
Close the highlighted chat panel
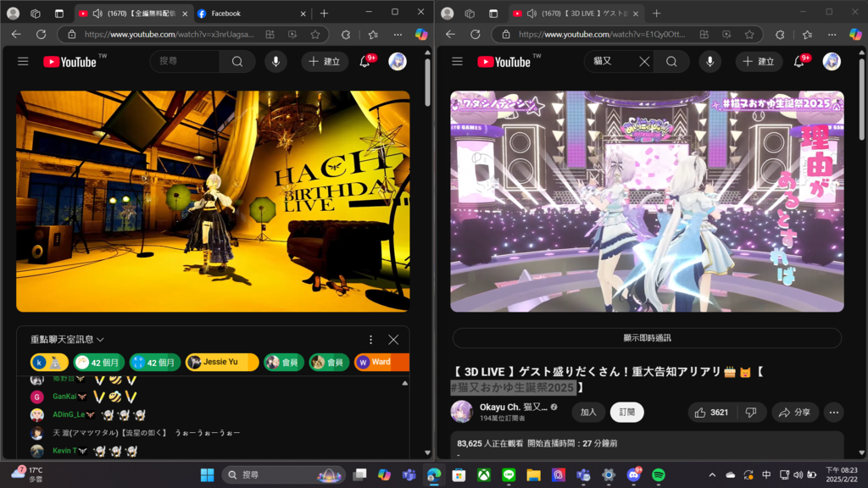pos(393,340)
